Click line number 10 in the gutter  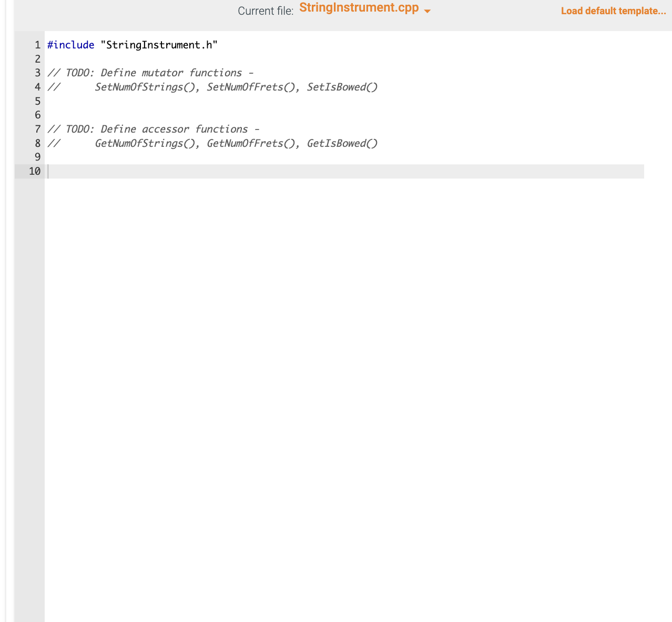[x=35, y=171]
